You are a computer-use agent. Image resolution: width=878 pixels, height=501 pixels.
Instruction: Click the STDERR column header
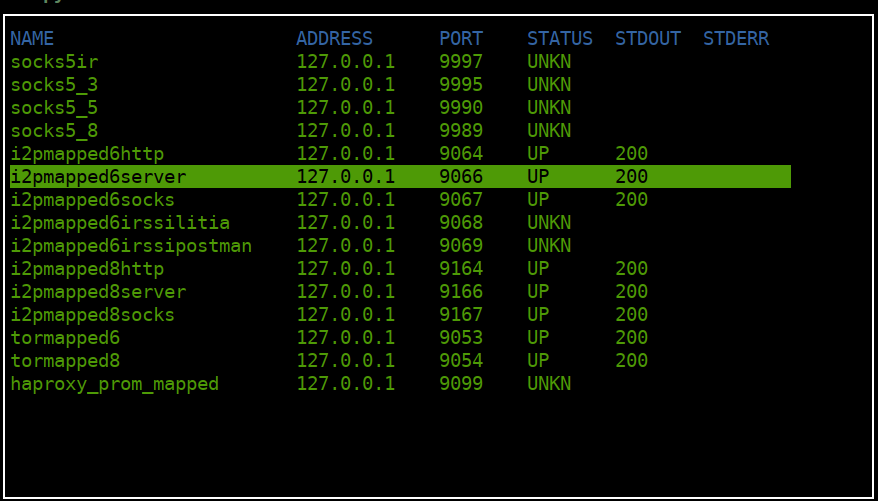tap(736, 39)
